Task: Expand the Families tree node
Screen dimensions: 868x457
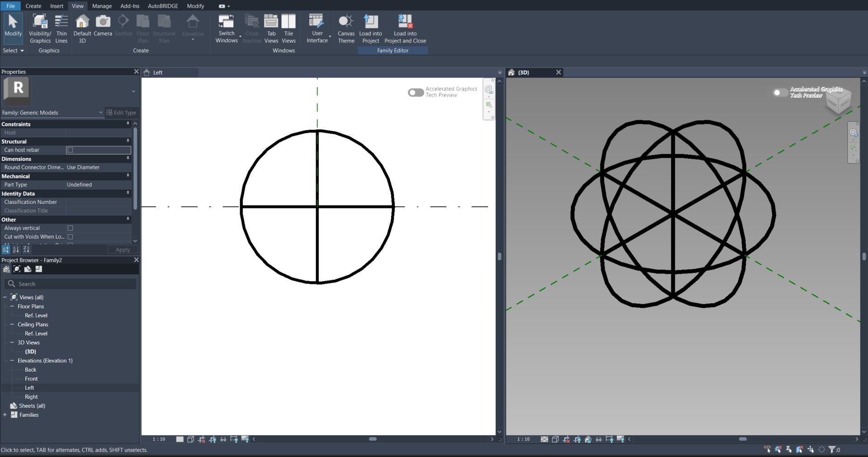Action: [5, 415]
